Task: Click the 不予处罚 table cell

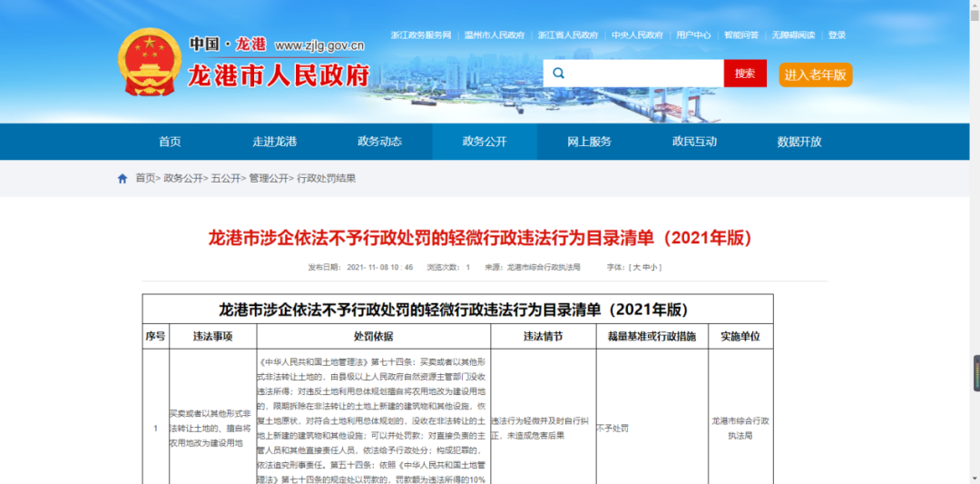Action: click(612, 429)
